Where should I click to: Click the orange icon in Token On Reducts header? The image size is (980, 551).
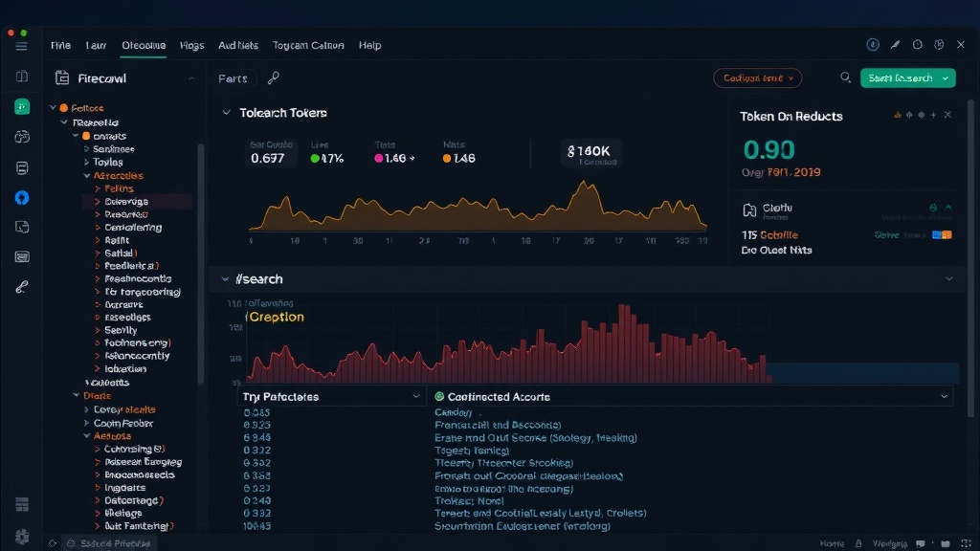pos(898,115)
